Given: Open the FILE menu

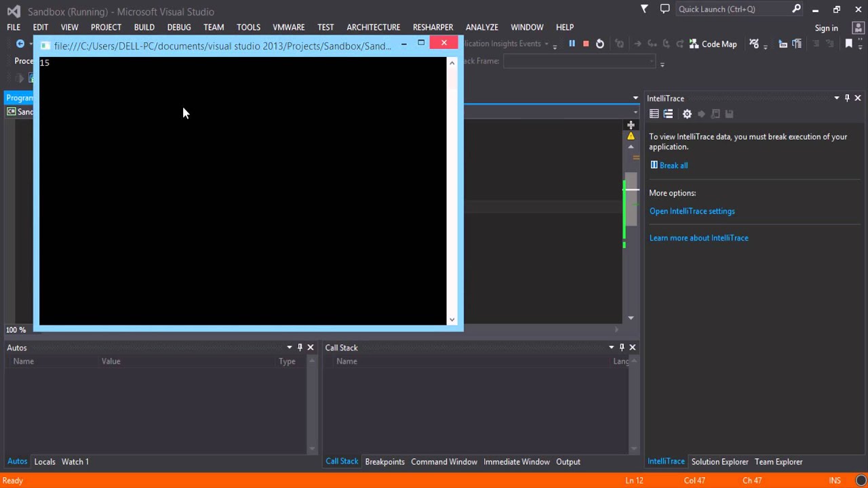Looking at the screenshot, I should (x=14, y=27).
